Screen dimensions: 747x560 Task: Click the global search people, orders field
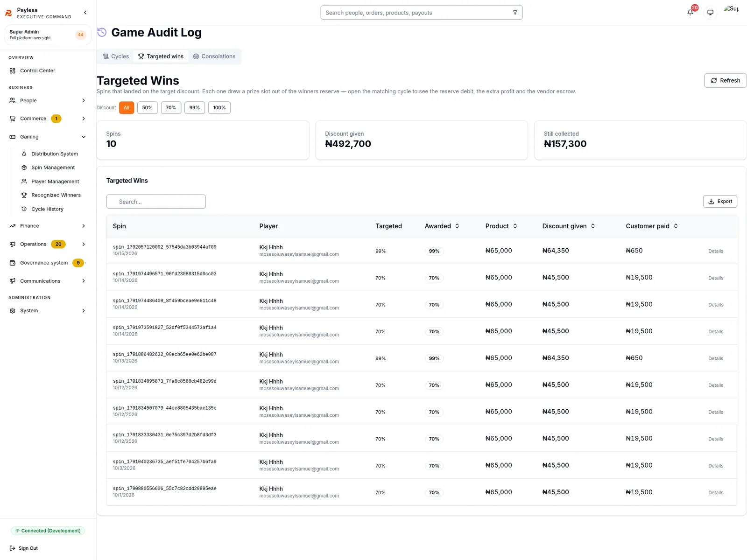(422, 13)
